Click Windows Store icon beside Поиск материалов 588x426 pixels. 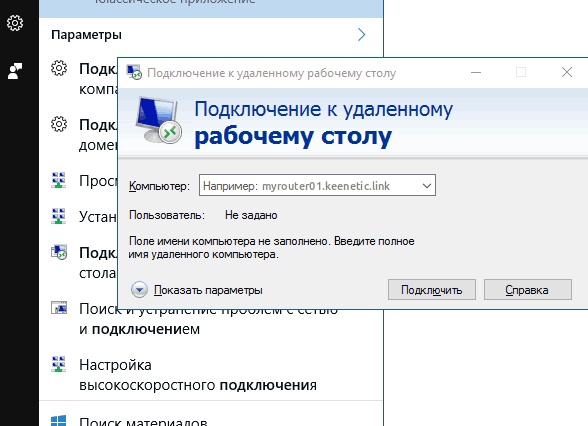(58, 420)
